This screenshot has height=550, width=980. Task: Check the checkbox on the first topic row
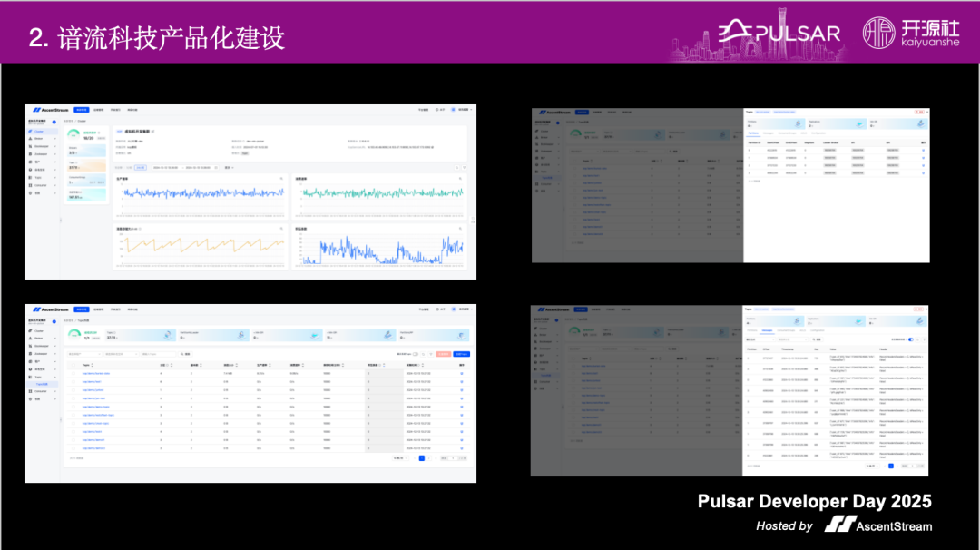coord(72,373)
